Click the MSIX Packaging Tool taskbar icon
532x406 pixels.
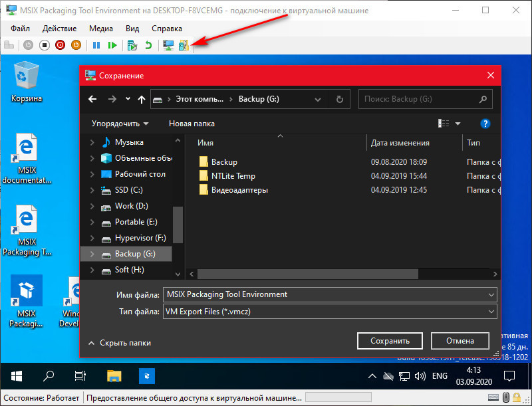click(x=147, y=376)
